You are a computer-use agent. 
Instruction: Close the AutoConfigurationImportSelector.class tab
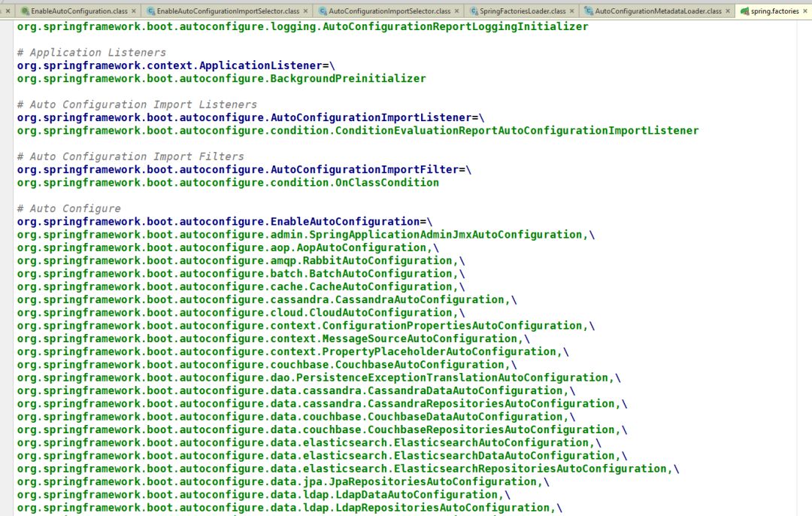click(457, 11)
